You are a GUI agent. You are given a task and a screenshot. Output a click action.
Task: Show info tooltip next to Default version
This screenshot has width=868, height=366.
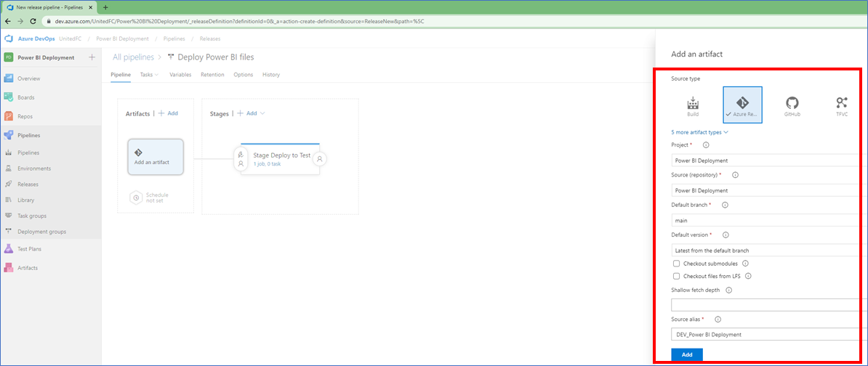(x=726, y=235)
